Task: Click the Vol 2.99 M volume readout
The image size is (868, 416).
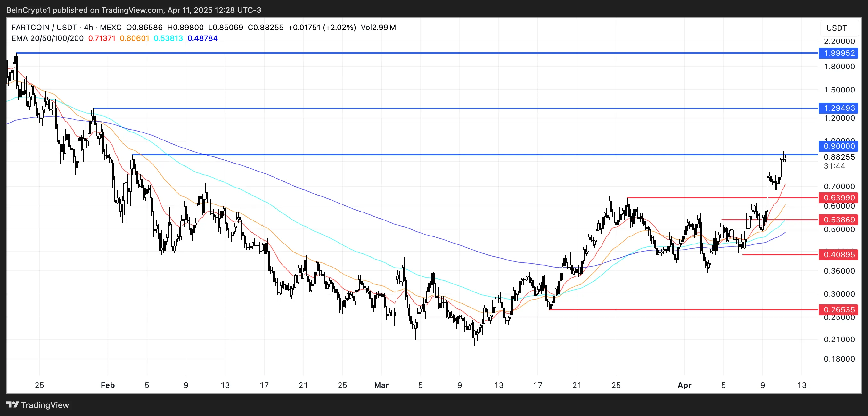Action: click(x=378, y=27)
